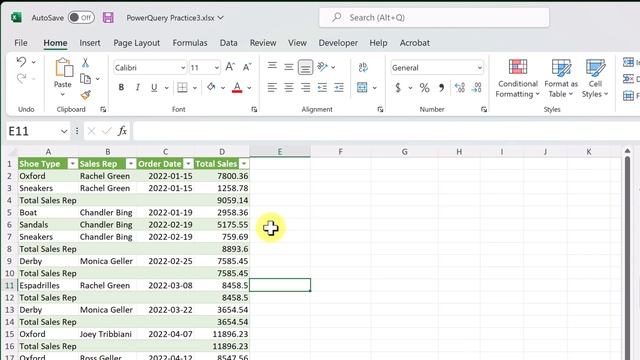Switch to the Data tab

coord(229,43)
